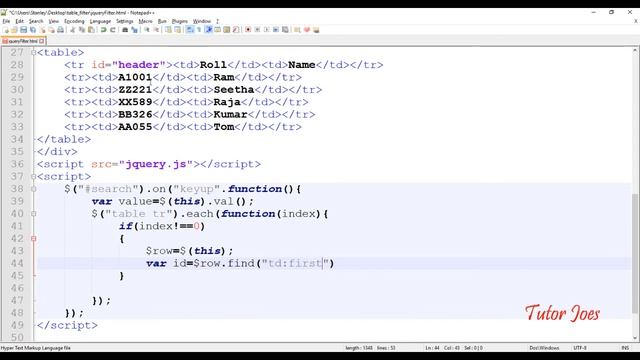640x360 pixels.
Task: Open the Macro menu
Action: [145, 21]
